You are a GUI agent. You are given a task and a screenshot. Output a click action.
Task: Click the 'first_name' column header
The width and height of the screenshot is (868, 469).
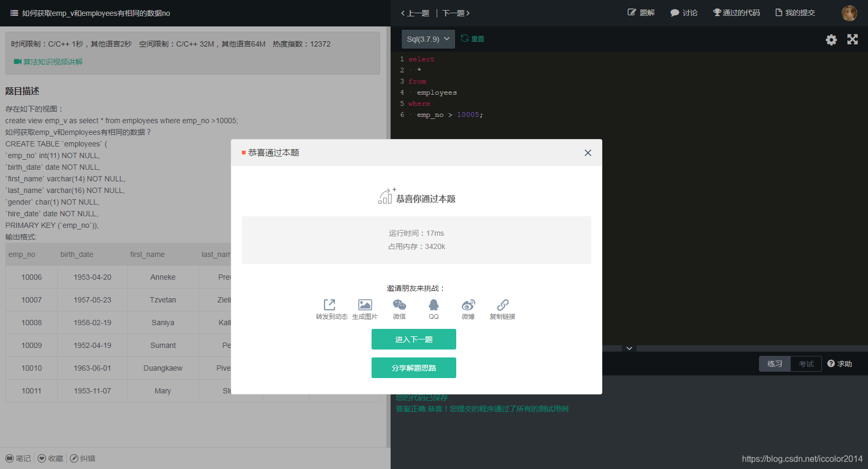147,254
